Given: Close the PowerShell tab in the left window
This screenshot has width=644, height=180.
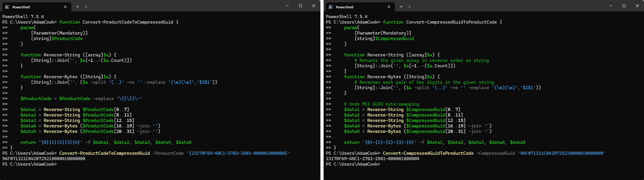Looking at the screenshot, I should 65,7.
